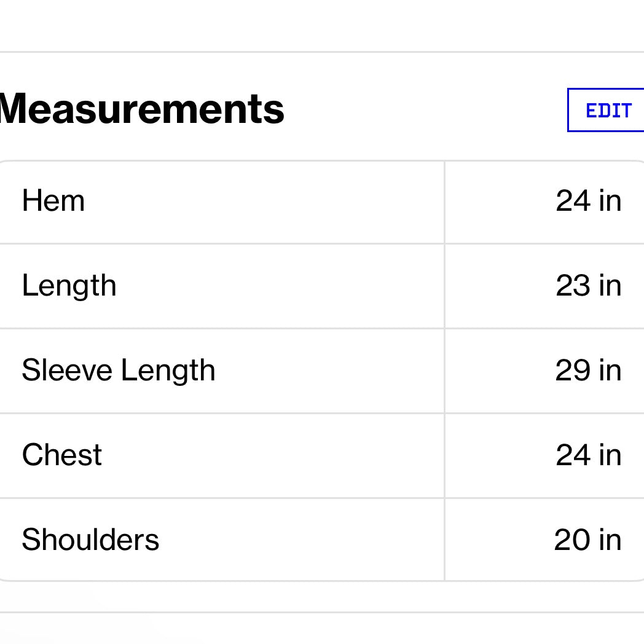Click the number 20 for Shoulders
Screen dimensions: 644x644
(572, 540)
